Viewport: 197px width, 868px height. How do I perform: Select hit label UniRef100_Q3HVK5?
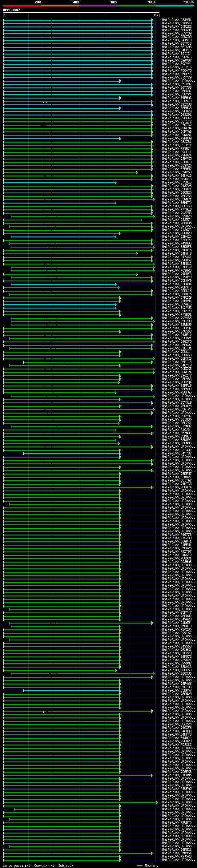tap(177, 159)
